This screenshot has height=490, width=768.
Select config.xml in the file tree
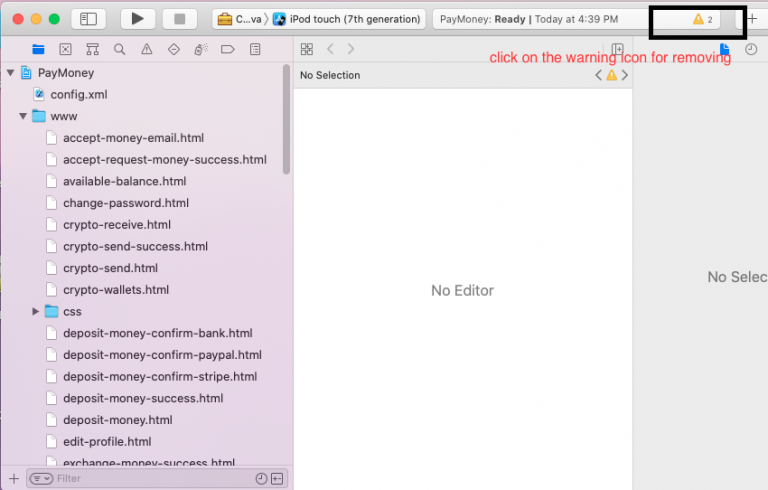coord(78,94)
